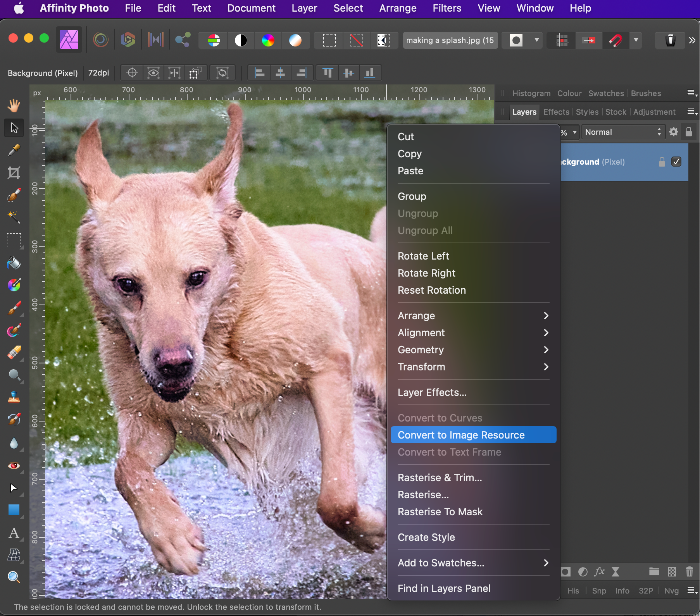The image size is (700, 616).
Task: Click the Erase Brush tool
Action: tap(14, 353)
